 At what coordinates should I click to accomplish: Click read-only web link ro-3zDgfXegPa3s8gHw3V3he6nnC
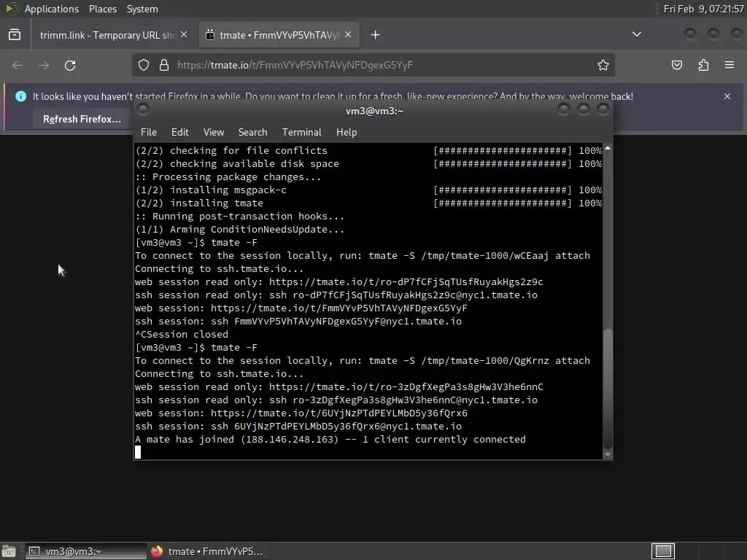coord(406,387)
